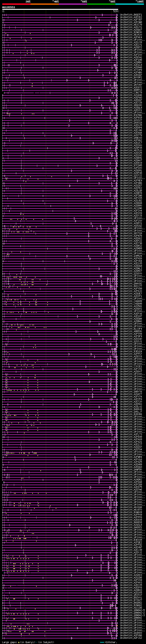The height and width of the screenshot is (644, 146).
Task: Open hit UniRef100_A2FHG2
Action: point(131,140)
